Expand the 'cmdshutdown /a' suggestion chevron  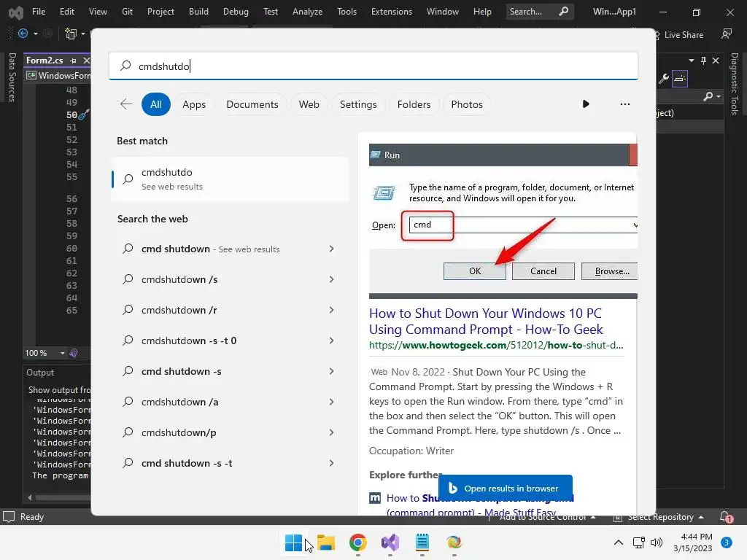pyautogui.click(x=332, y=402)
